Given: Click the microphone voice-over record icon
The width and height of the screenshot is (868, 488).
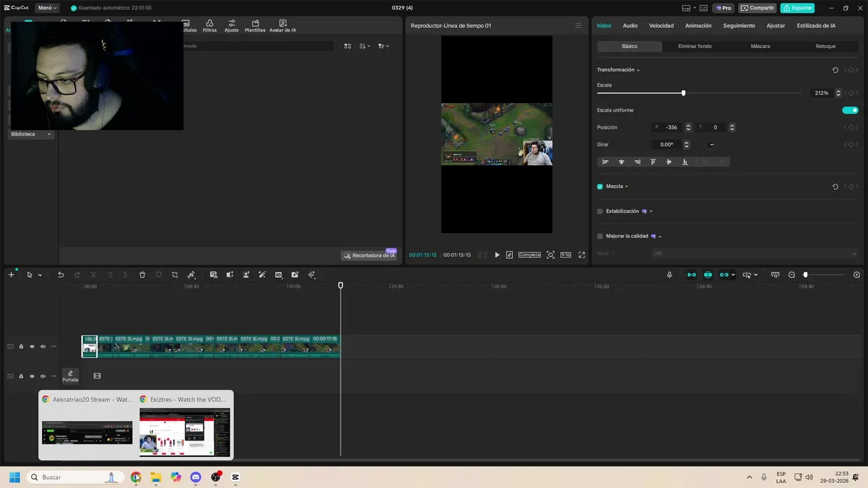Looking at the screenshot, I should pyautogui.click(x=669, y=274).
